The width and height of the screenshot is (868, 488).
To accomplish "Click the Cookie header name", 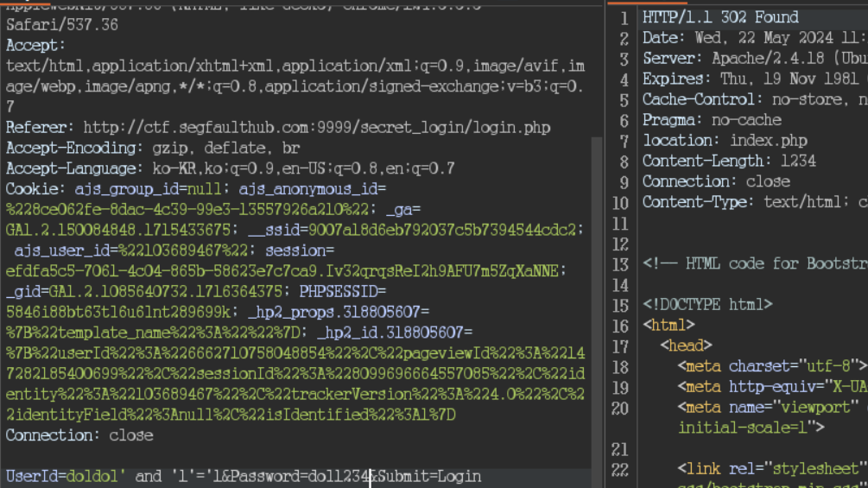I will pos(35,188).
